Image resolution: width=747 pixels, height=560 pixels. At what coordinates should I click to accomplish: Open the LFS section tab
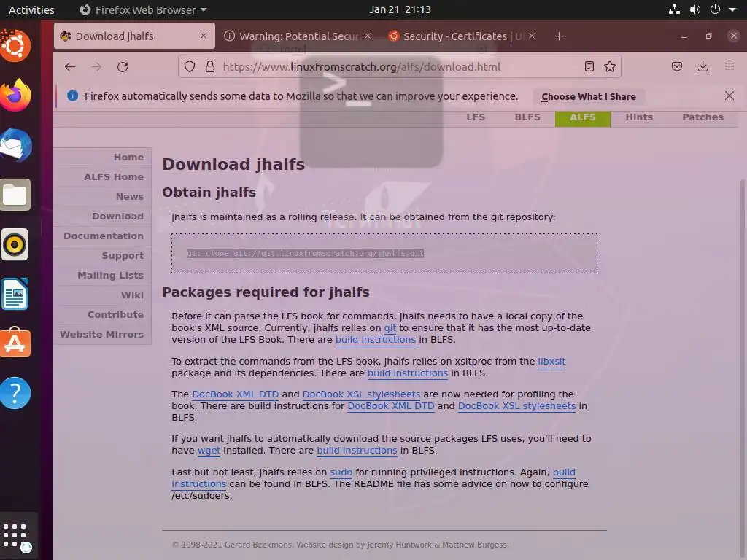tap(476, 117)
